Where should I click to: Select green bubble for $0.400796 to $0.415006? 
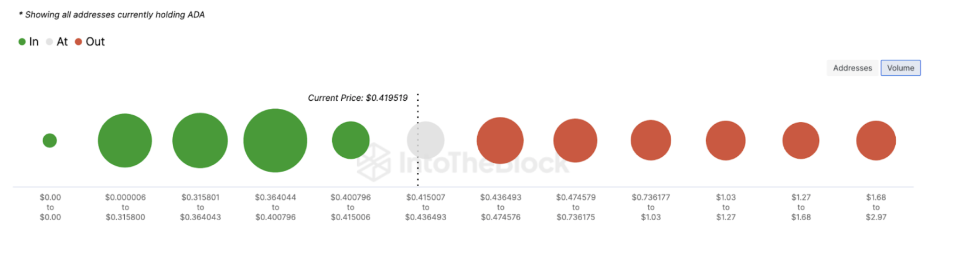coord(351,140)
